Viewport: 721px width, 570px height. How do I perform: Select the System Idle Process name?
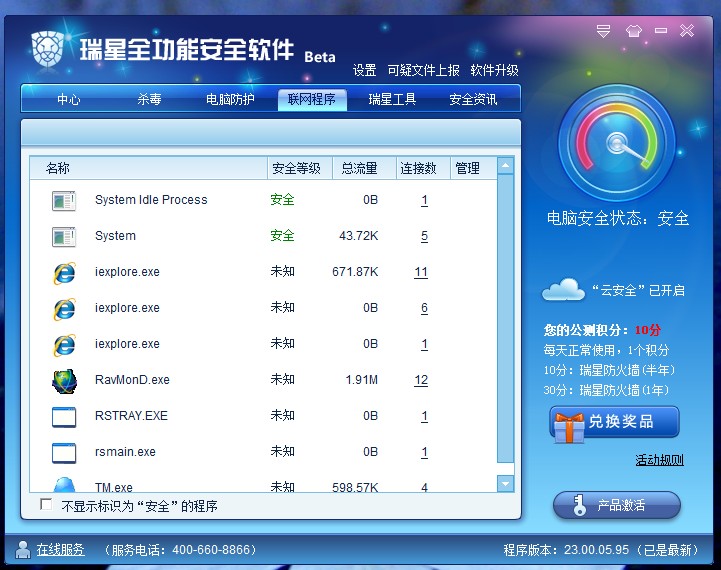point(151,200)
